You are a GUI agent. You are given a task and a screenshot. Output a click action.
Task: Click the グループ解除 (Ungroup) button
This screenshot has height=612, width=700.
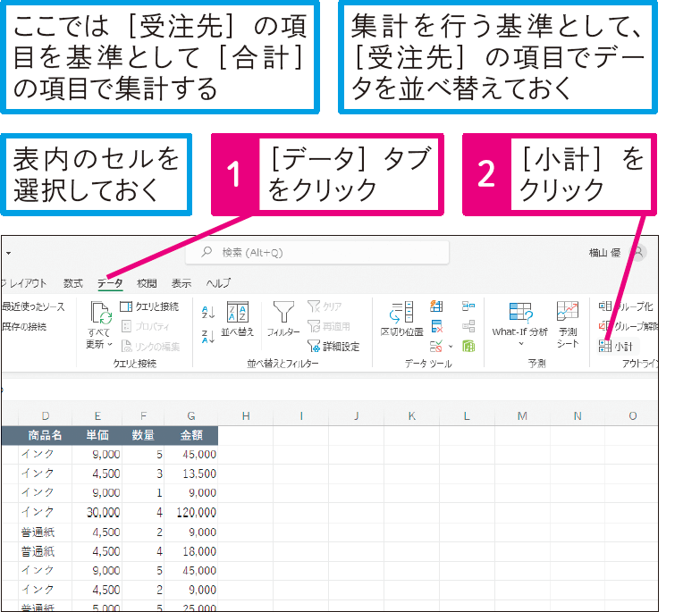[x=628, y=326]
